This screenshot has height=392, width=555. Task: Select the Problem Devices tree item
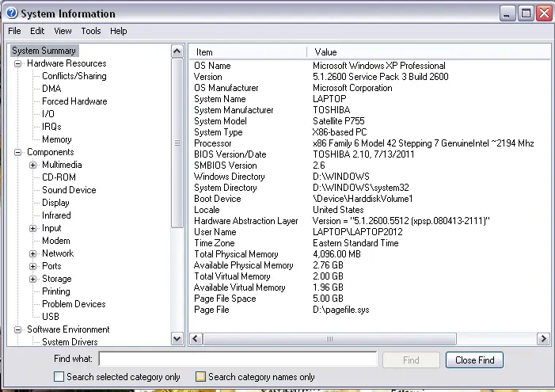(74, 304)
